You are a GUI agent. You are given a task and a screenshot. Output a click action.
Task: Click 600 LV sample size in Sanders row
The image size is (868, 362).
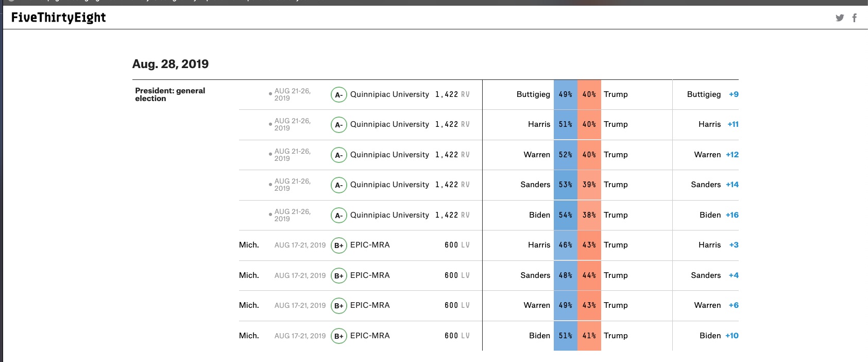point(457,275)
